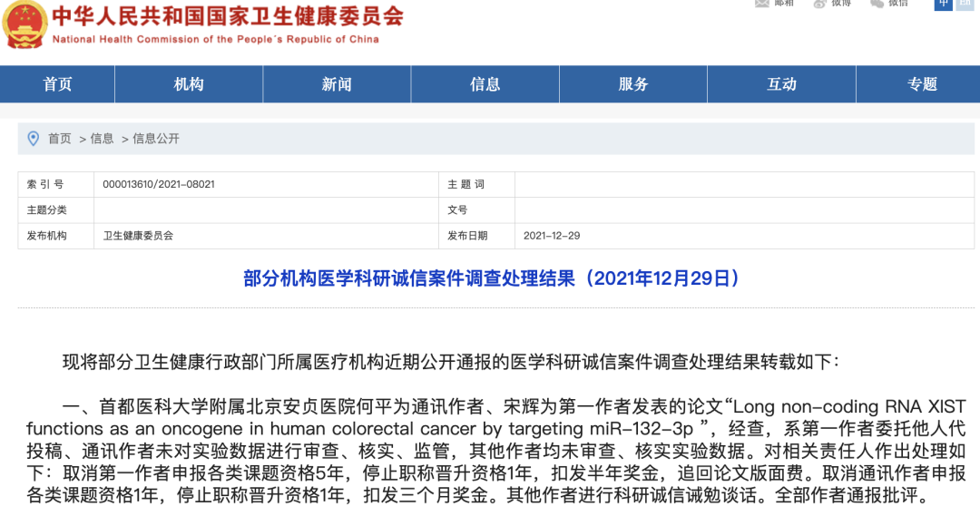Image resolution: width=980 pixels, height=516 pixels.
Task: Select the index number 000013610/2021-08021
Action: [159, 184]
